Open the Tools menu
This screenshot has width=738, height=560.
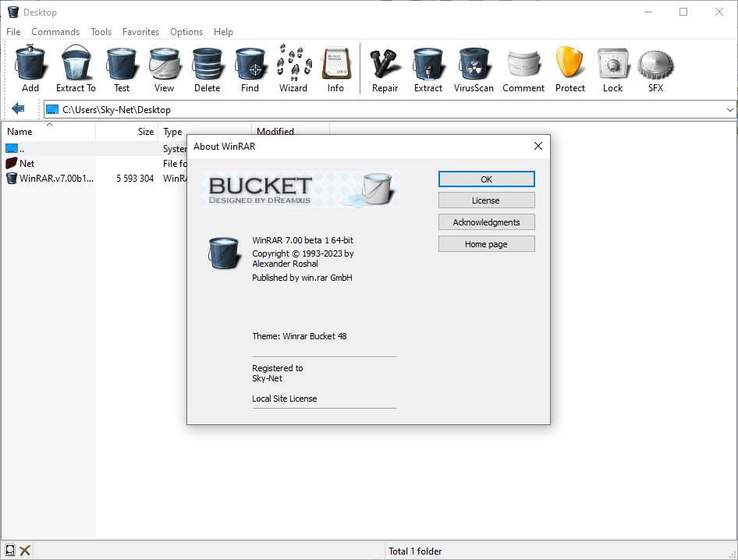tap(101, 31)
